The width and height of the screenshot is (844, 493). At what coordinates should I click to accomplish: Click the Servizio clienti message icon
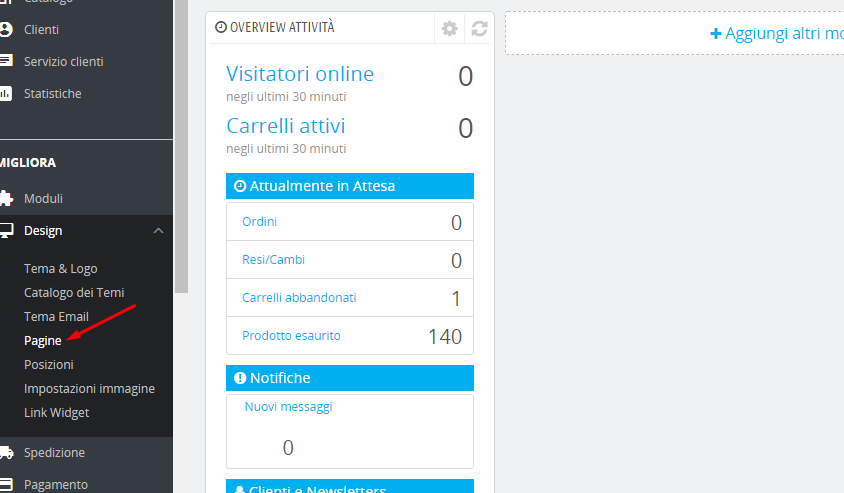[6, 60]
